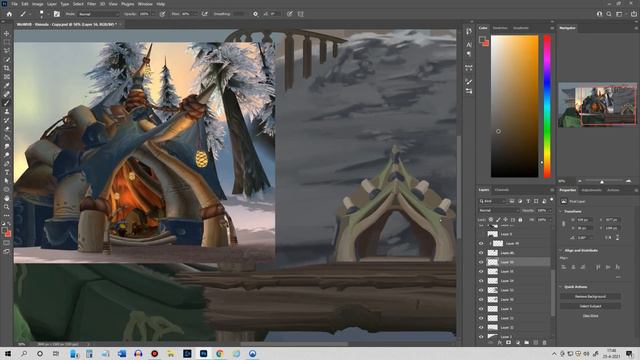640x360 pixels.
Task: Collapse the Quick Actions section
Action: 561,287
